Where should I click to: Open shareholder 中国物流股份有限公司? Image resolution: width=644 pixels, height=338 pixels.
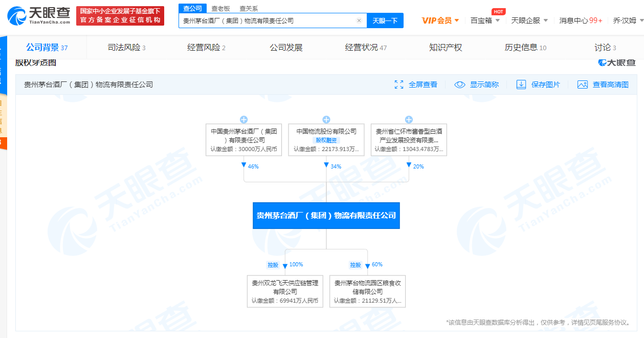(x=326, y=140)
